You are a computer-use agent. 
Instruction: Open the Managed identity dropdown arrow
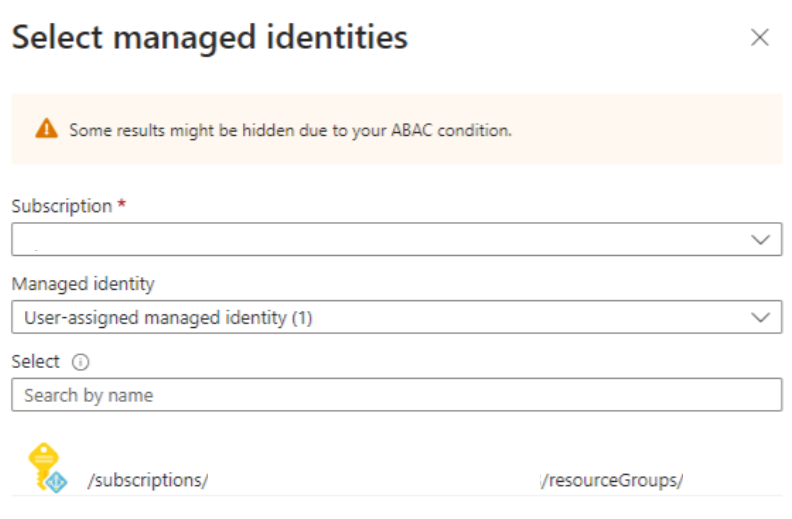coord(761,318)
